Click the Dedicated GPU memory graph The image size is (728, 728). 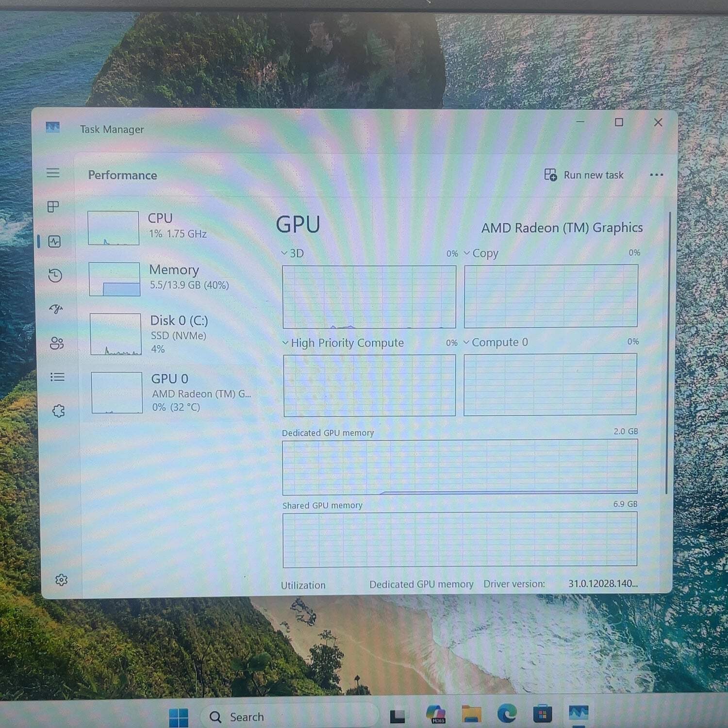460,467
